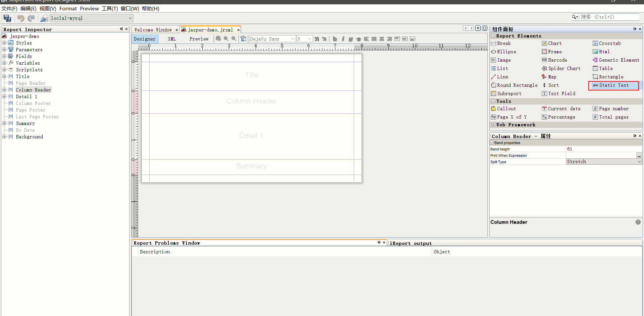Switch to the XML view tab

pyautogui.click(x=171, y=39)
